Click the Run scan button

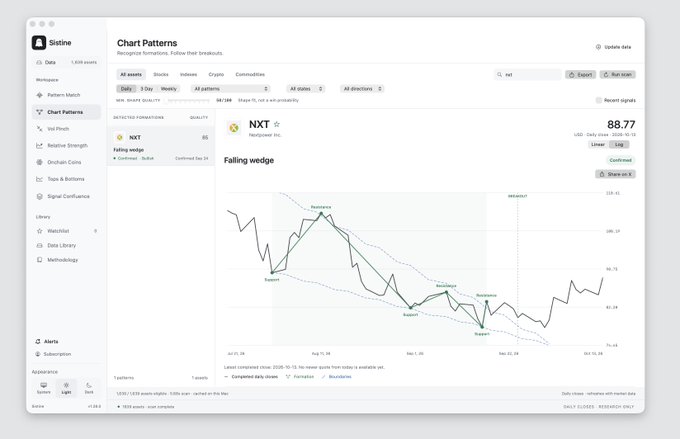tap(618, 75)
